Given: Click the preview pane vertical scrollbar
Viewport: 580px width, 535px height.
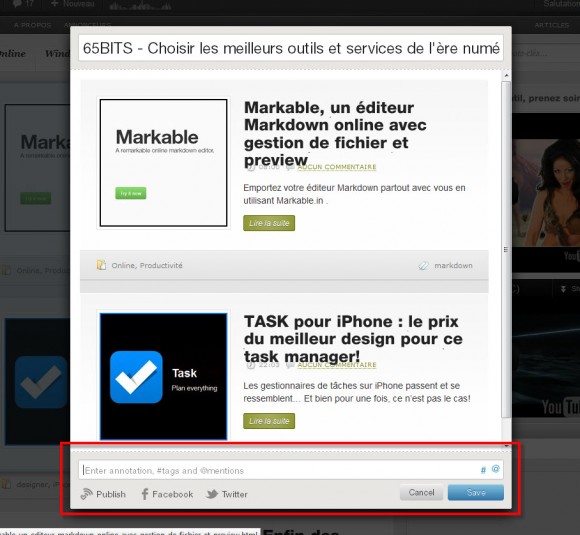Looking at the screenshot, I should coord(506,249).
